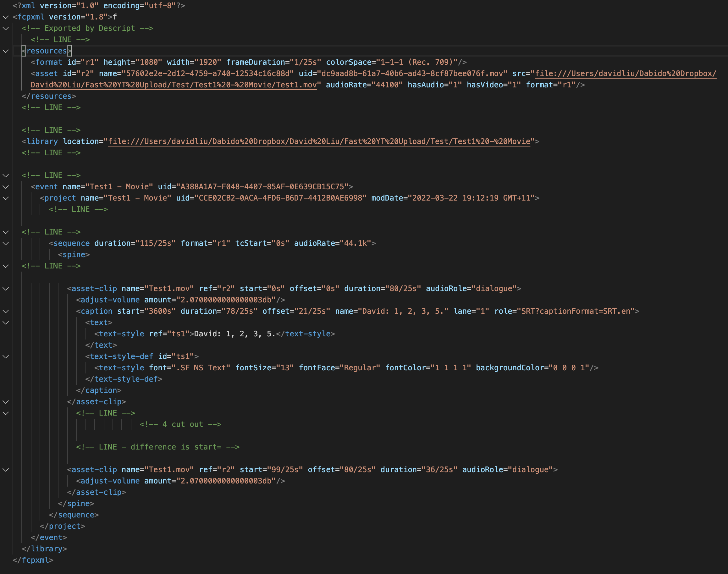Click the lane="1" attribute

471,311
